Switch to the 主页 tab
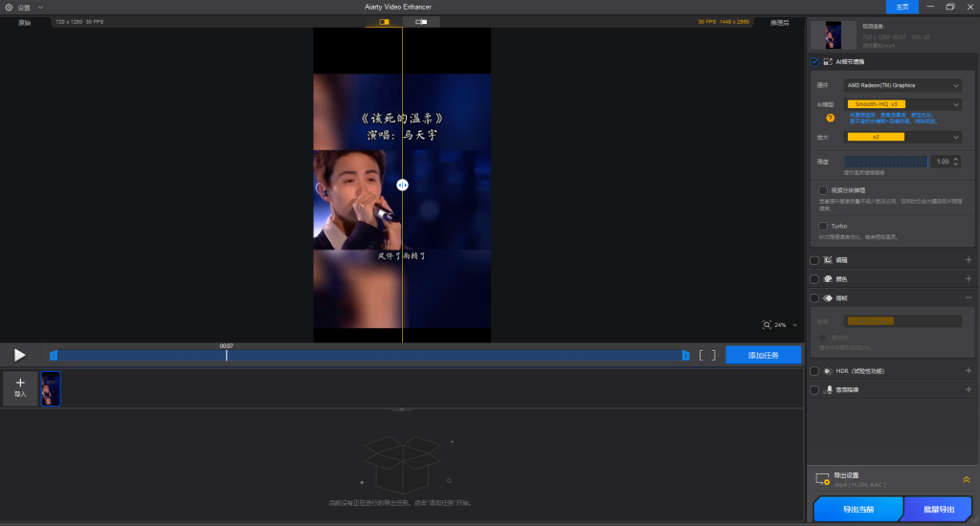Viewport: 980px width, 526px height. pos(902,7)
